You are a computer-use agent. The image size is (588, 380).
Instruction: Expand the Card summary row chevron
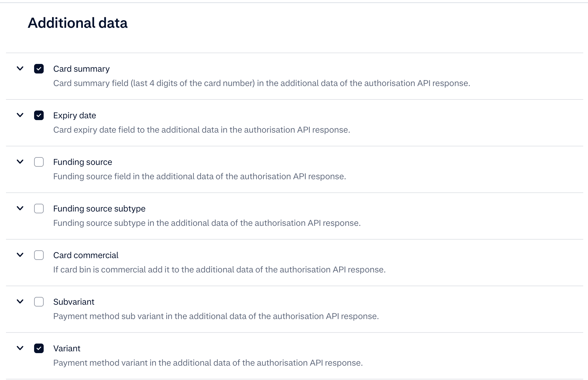pyautogui.click(x=20, y=68)
